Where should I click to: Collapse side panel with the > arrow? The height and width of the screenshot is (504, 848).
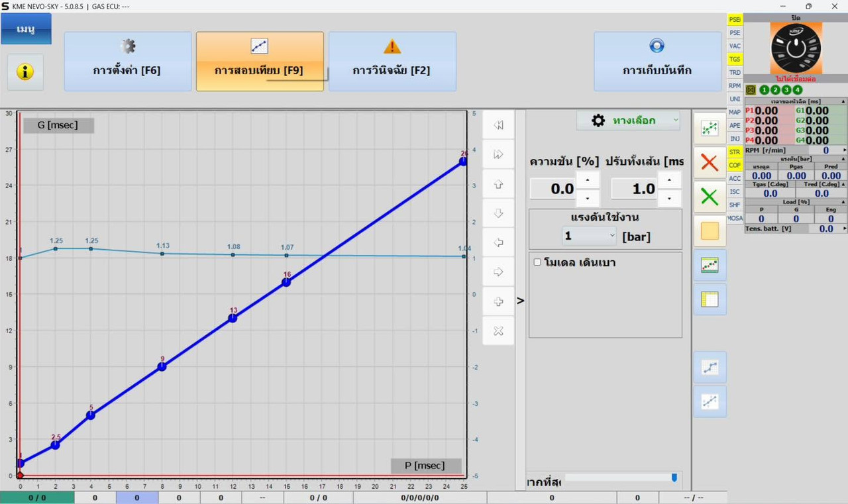click(520, 301)
